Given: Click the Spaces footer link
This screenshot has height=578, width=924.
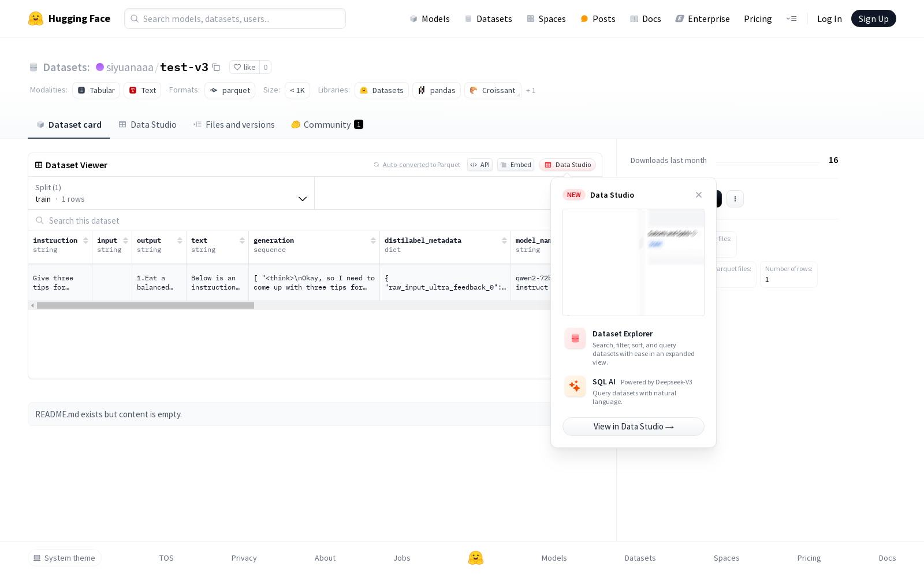Looking at the screenshot, I should (726, 558).
